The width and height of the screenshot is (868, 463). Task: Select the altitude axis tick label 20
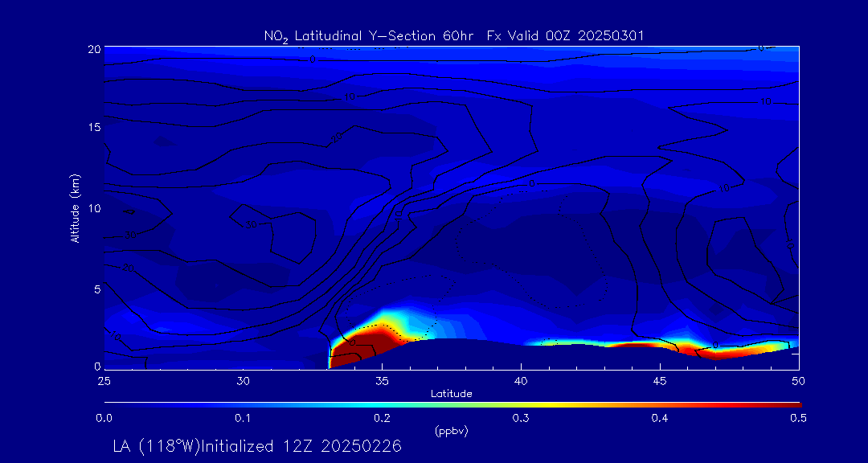(x=93, y=48)
